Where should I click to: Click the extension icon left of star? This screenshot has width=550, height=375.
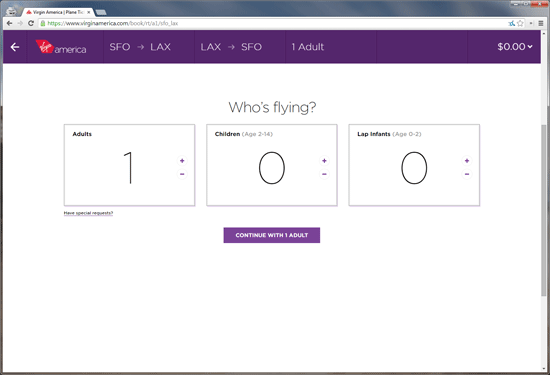click(512, 24)
